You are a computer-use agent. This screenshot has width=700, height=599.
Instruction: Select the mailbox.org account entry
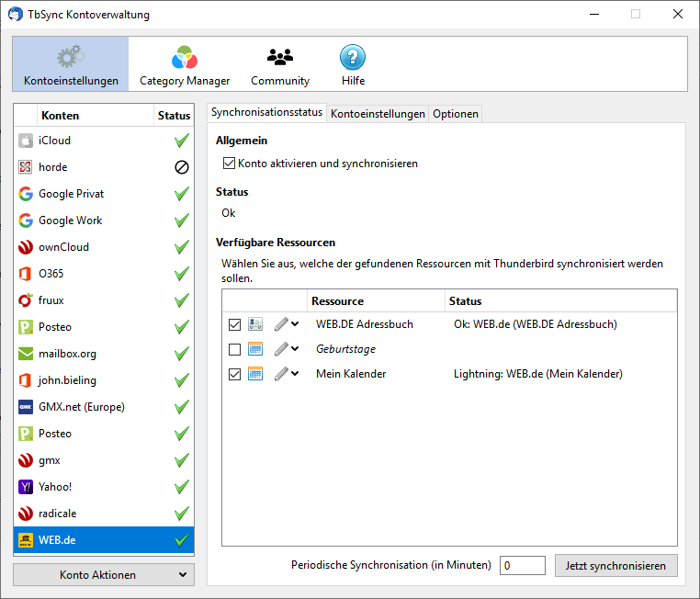tap(67, 354)
